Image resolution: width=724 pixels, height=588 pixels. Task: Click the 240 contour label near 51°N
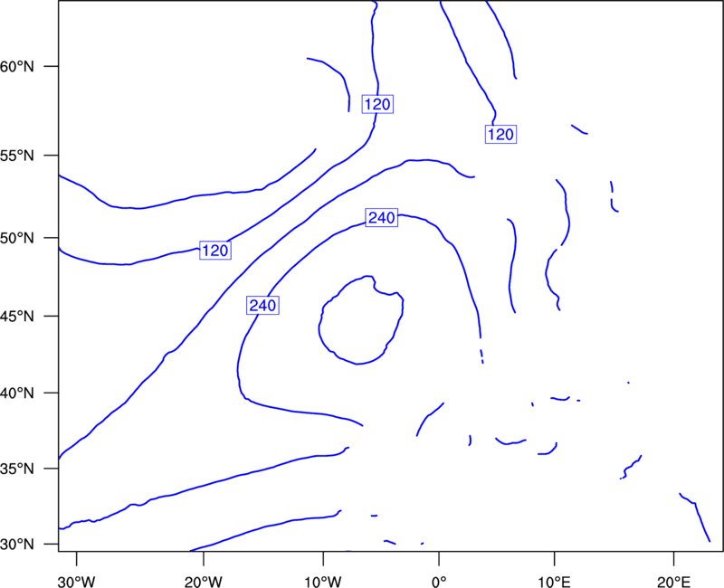coord(382,217)
